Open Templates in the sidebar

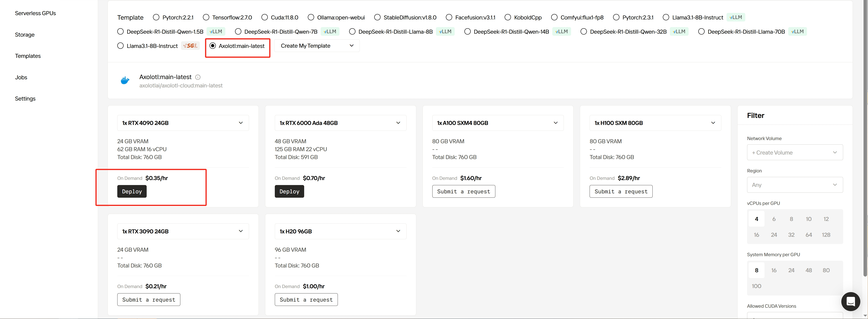(x=28, y=56)
